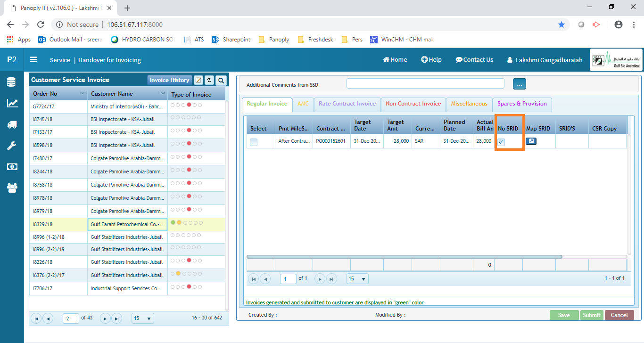
Task: Click the P2 logo
Action: pyautogui.click(x=12, y=60)
